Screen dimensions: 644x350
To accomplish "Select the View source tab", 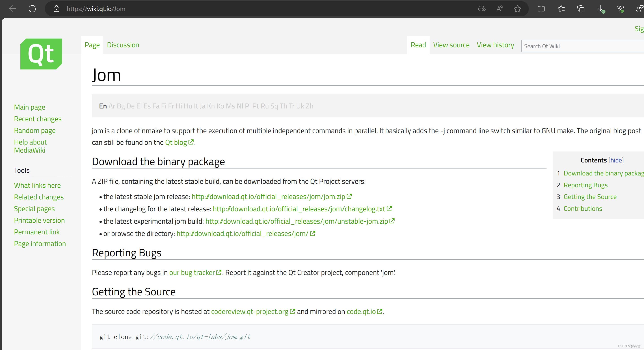I will click(451, 45).
